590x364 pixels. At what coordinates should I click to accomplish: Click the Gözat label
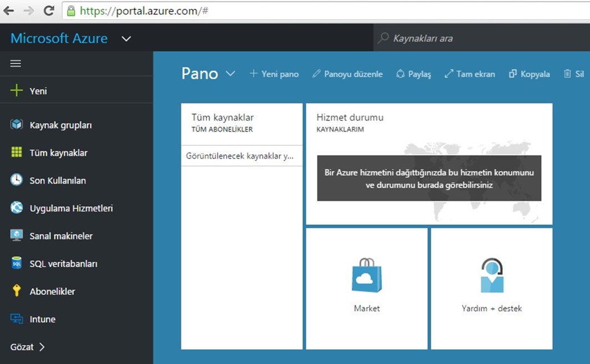[22, 347]
